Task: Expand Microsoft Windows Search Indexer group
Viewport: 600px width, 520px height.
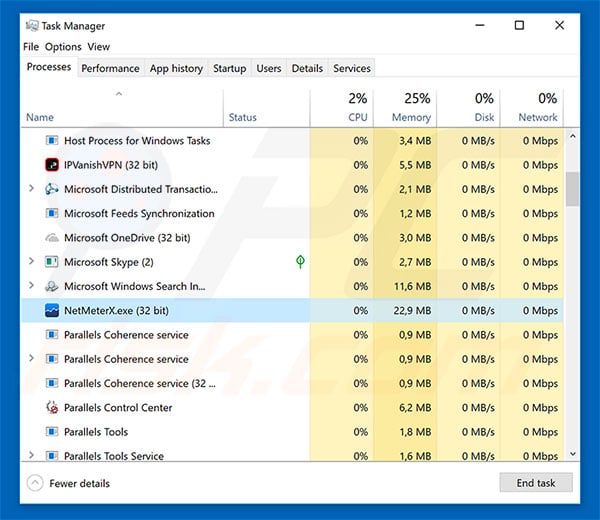Action: (x=31, y=286)
